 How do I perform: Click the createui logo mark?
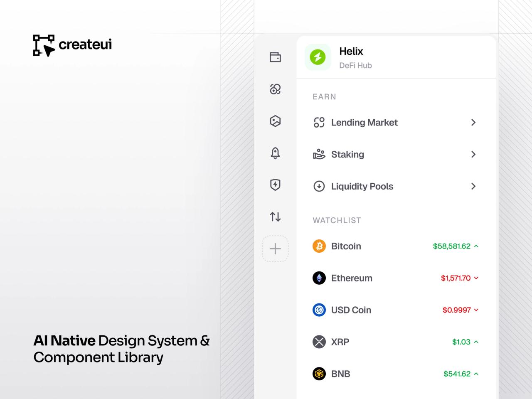(44, 45)
